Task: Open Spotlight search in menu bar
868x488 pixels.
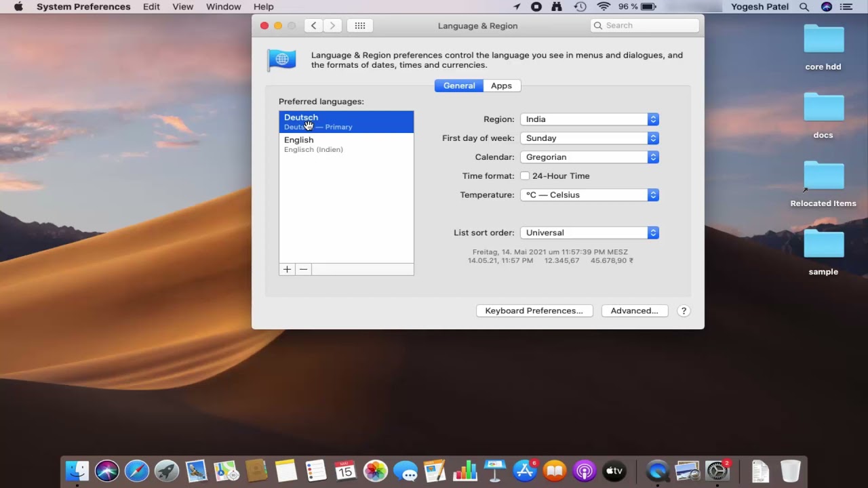Action: [x=804, y=7]
